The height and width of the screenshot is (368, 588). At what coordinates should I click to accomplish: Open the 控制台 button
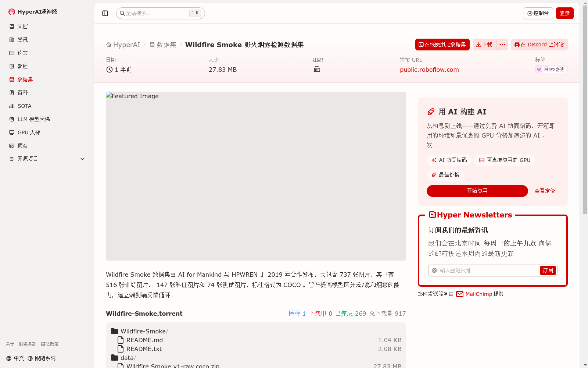click(x=538, y=13)
